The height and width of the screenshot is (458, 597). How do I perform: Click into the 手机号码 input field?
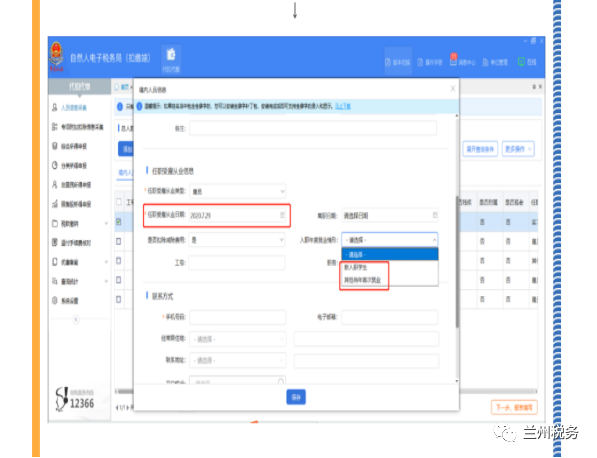coord(238,317)
